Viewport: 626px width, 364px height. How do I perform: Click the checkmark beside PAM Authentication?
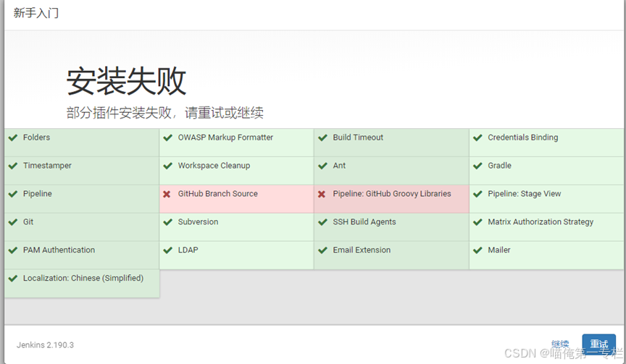pos(13,250)
